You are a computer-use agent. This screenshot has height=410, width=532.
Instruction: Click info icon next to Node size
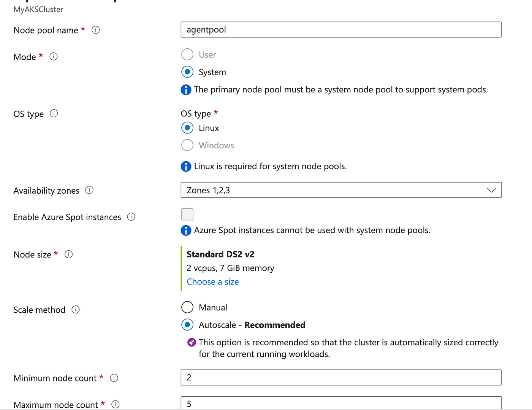coord(68,254)
